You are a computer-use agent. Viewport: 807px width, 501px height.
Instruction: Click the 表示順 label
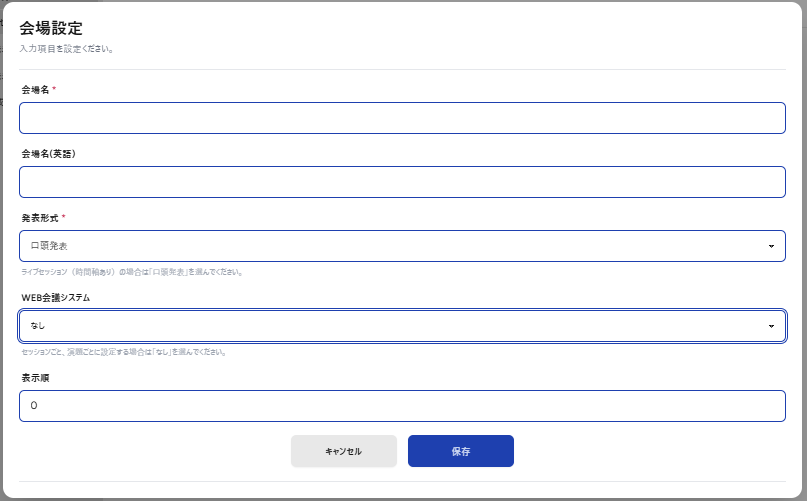point(35,378)
